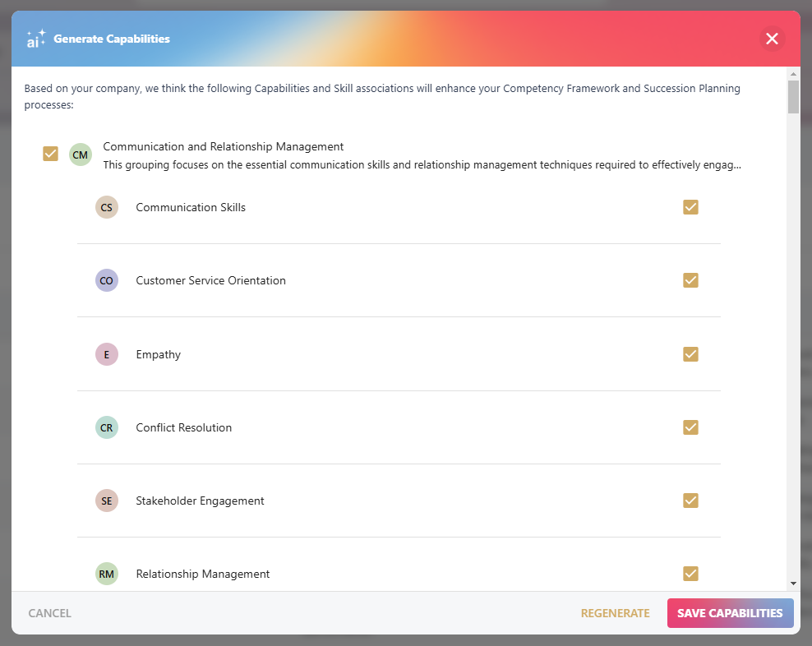
Task: Click the vertical scrollbar thumb
Action: pos(793,97)
